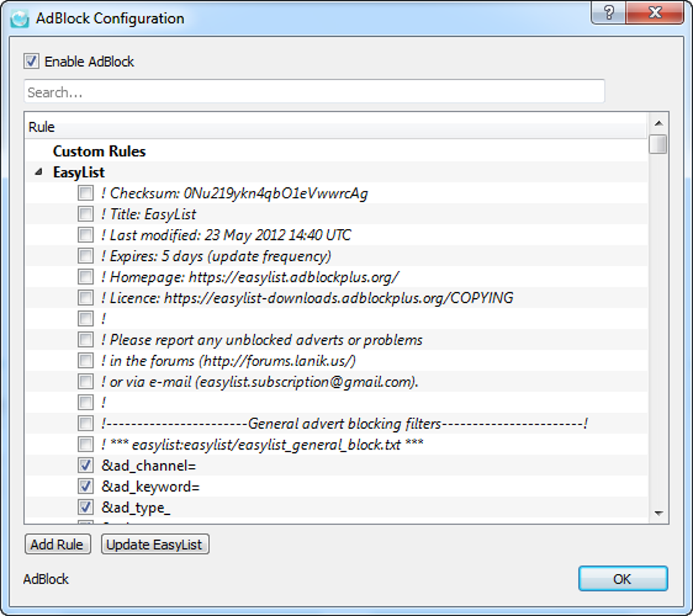Uncheck the &ad_type_ rule
Image resolution: width=693 pixels, height=616 pixels.
(x=86, y=507)
